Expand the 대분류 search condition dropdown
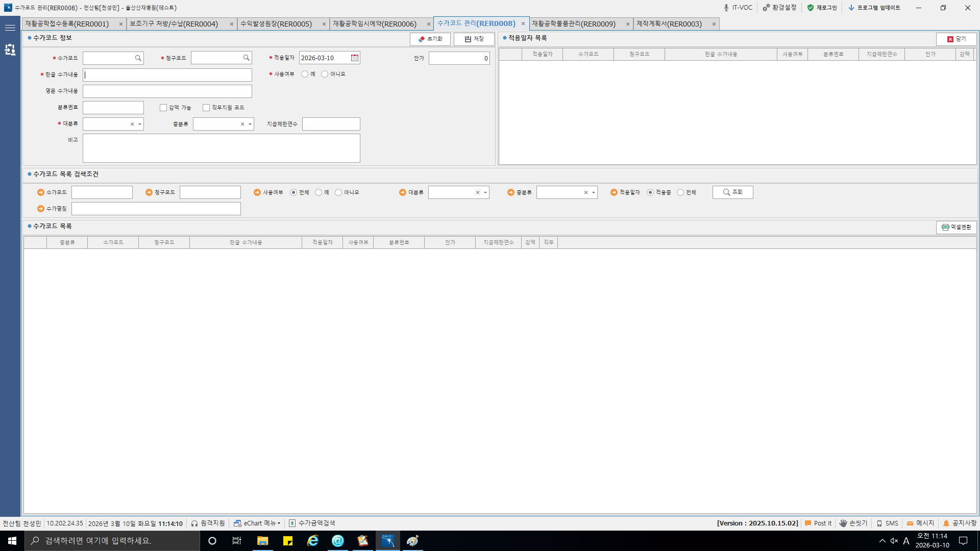The image size is (980, 551). (485, 192)
